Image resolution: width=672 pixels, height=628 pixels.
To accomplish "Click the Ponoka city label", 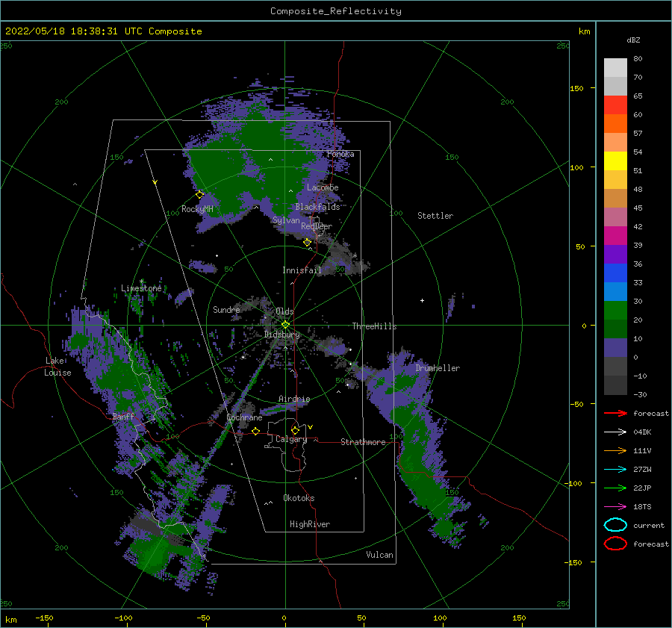I will pyautogui.click(x=340, y=154).
